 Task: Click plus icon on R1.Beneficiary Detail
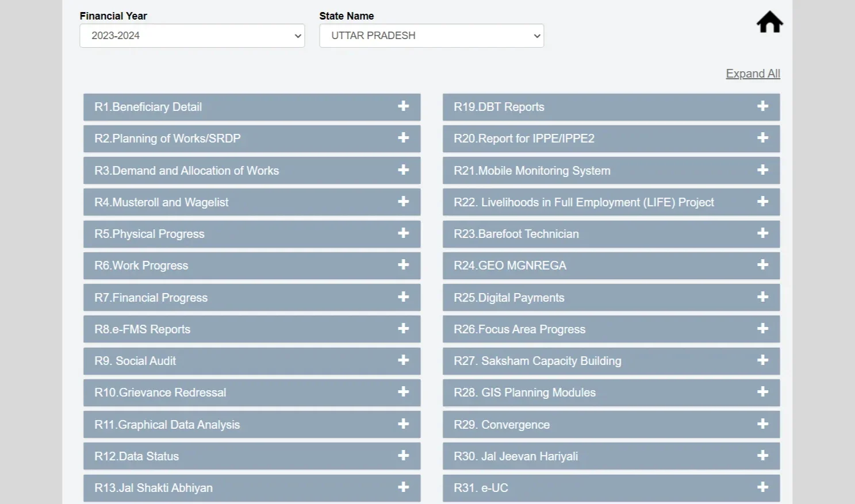(x=404, y=106)
